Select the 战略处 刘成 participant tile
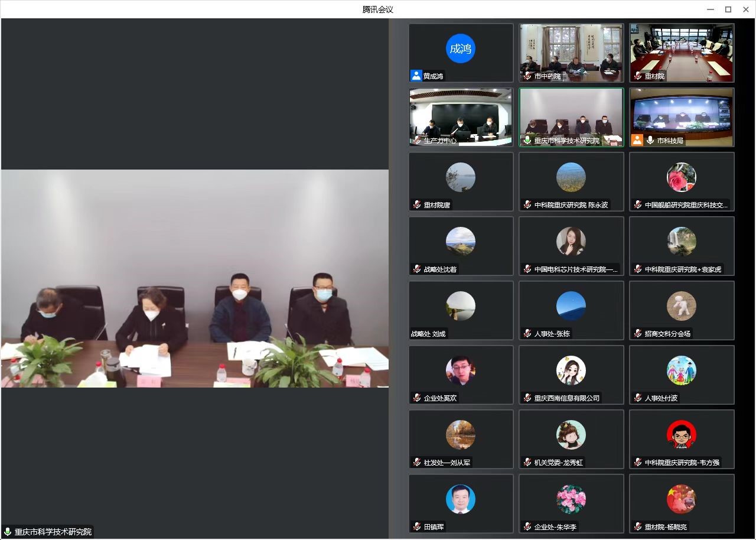This screenshot has height=540, width=756. (461, 310)
